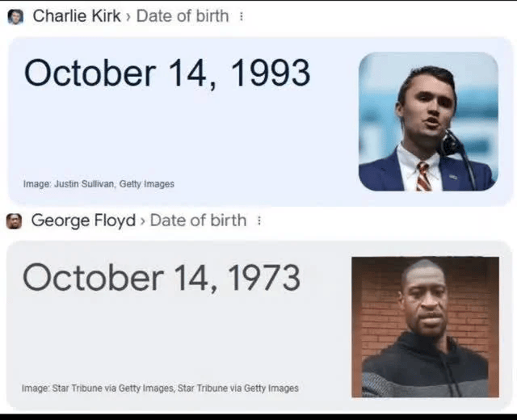Click the small avatar icon beside Charlie Kirk
The image size is (517, 420).
tap(15, 16)
